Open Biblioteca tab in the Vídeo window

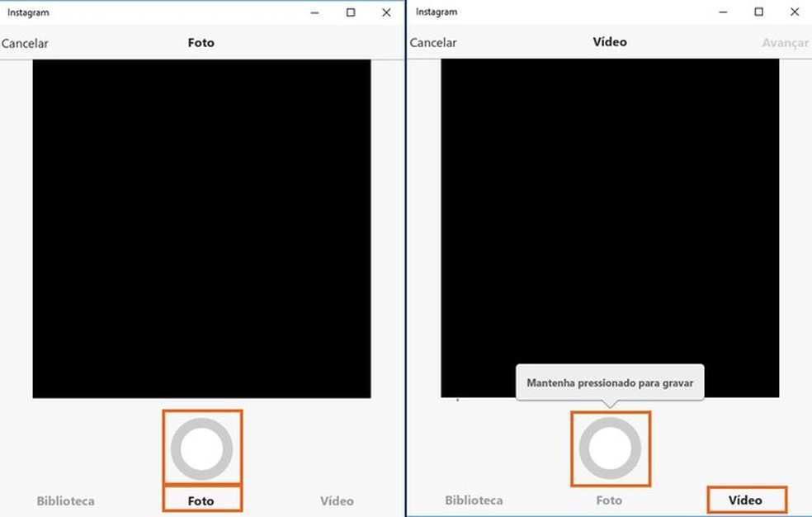pos(474,500)
